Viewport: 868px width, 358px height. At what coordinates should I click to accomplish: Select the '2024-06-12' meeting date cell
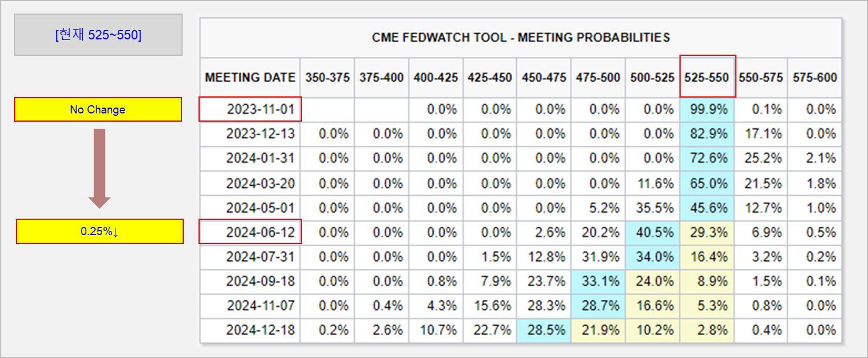click(x=250, y=232)
